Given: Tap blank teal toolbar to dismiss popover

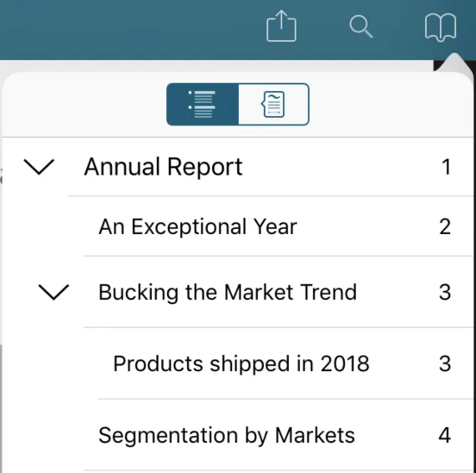Looking at the screenshot, I should [x=121, y=29].
